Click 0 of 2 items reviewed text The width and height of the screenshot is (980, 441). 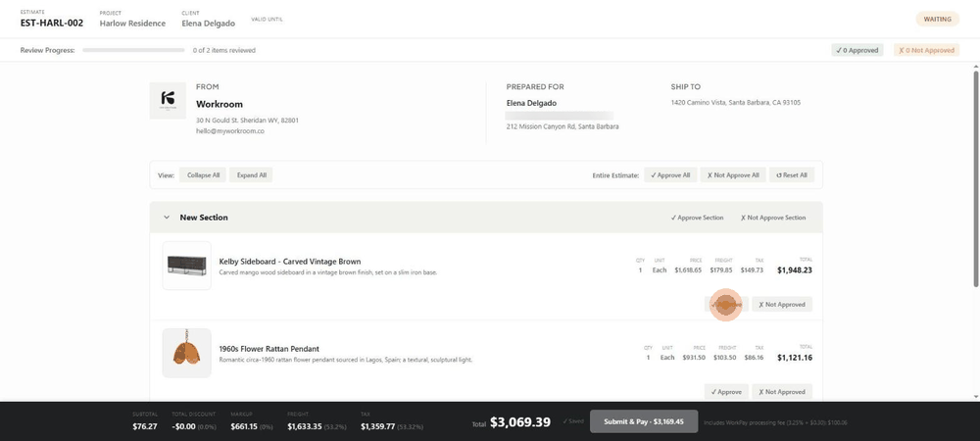[x=223, y=51]
